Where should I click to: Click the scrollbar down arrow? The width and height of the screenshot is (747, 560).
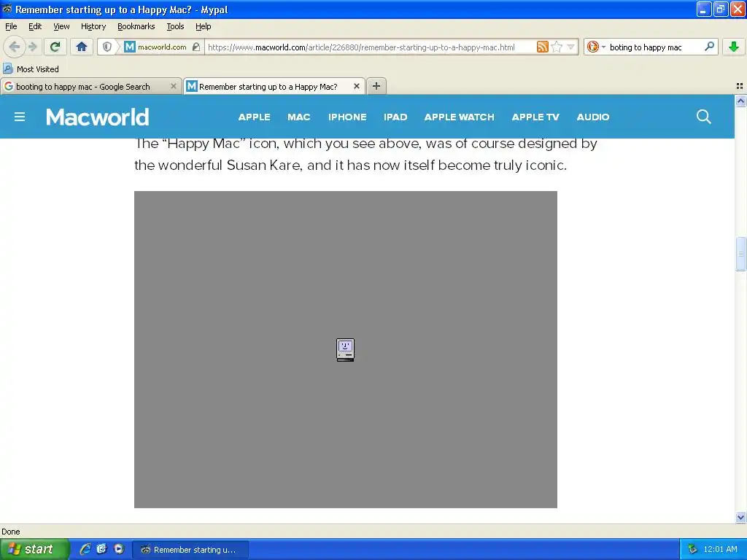click(740, 517)
